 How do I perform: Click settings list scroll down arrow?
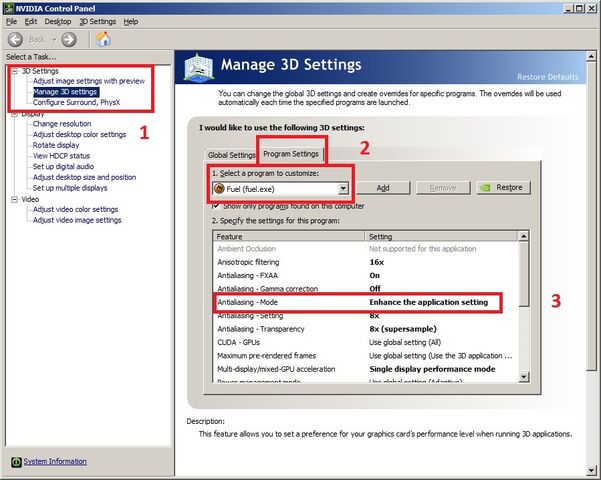pyautogui.click(x=524, y=377)
